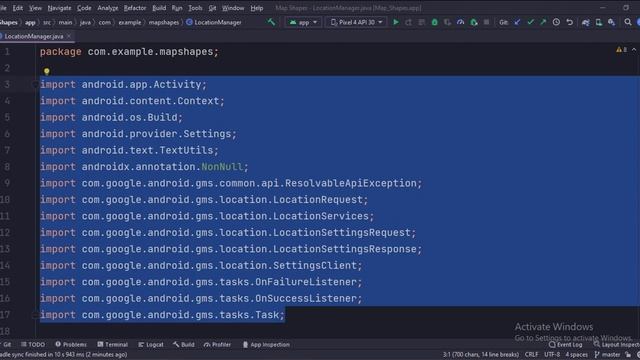Click the app breadcrumb in navigation bar

point(30,22)
